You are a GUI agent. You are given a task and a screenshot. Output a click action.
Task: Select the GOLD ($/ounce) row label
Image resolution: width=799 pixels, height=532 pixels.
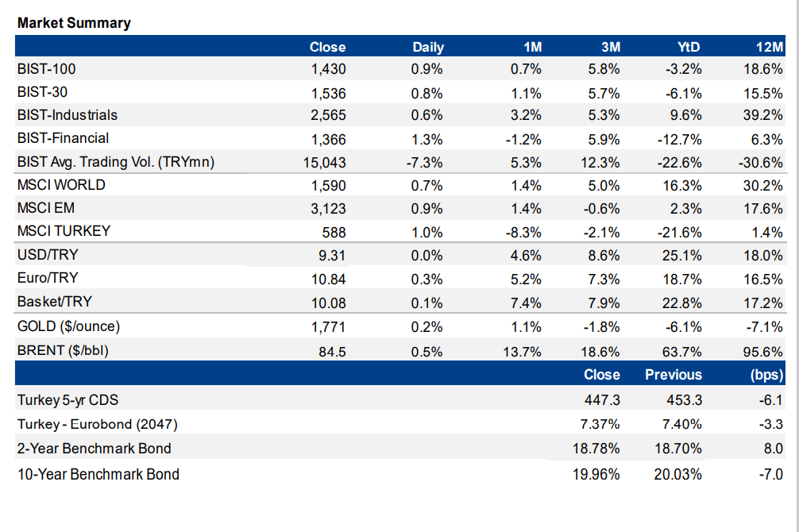click(68, 326)
